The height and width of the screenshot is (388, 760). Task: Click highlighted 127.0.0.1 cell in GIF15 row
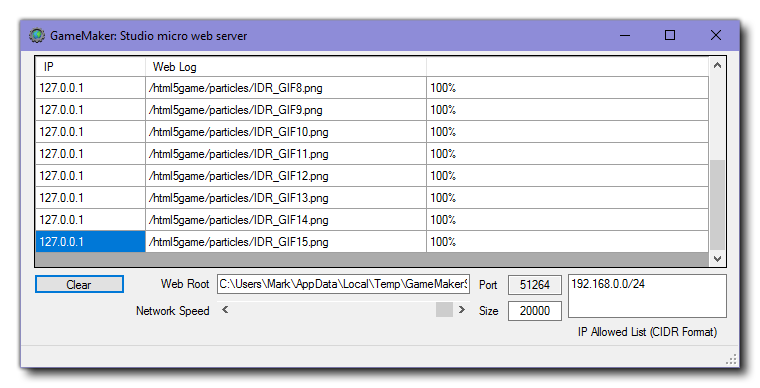coord(91,242)
